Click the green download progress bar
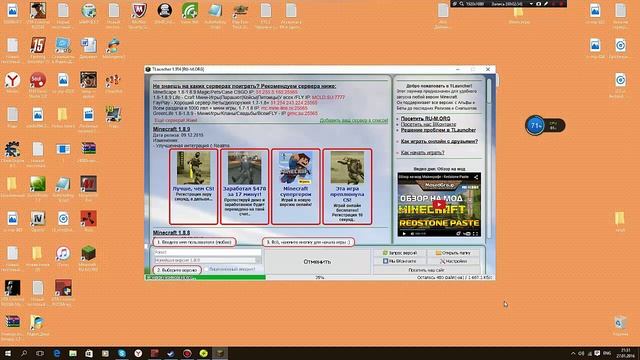Image resolution: width=640 pixels, height=360 pixels. point(205,278)
